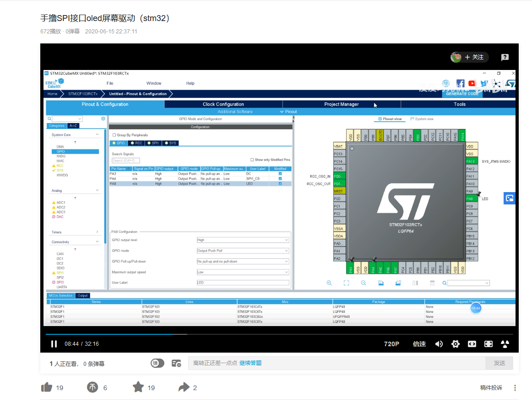Like the video with thumbs-up icon

click(x=47, y=387)
